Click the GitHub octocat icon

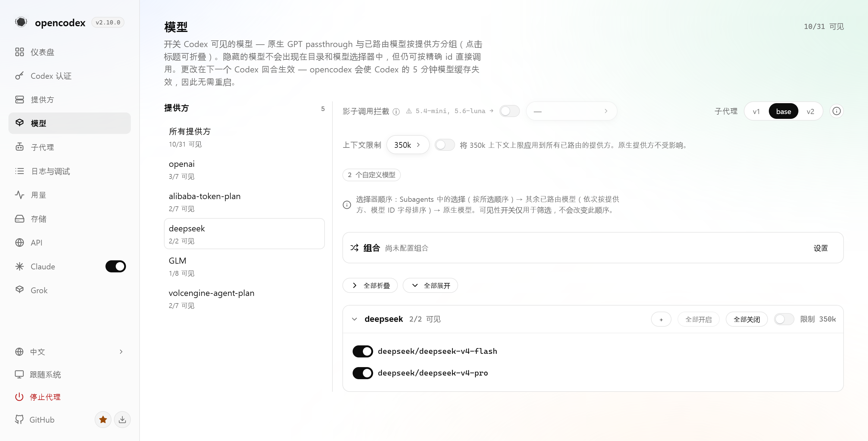point(19,419)
